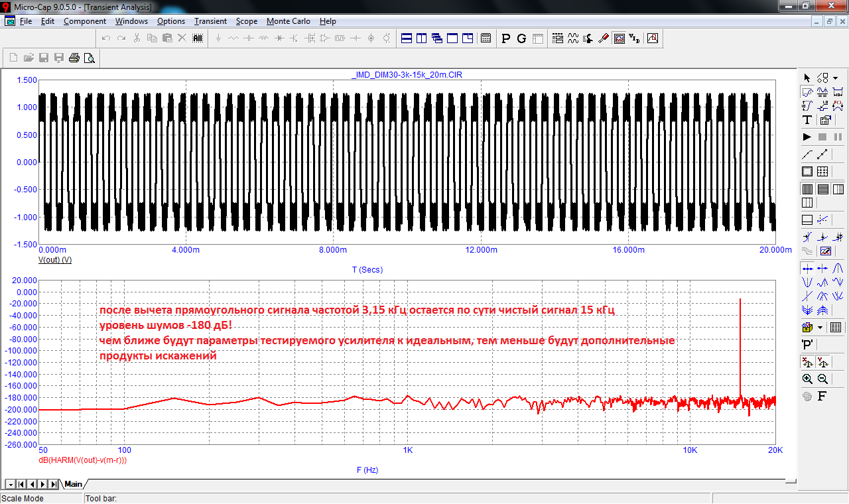Click the zoom-in magnifier icon
The image size is (849, 504).
807,379
